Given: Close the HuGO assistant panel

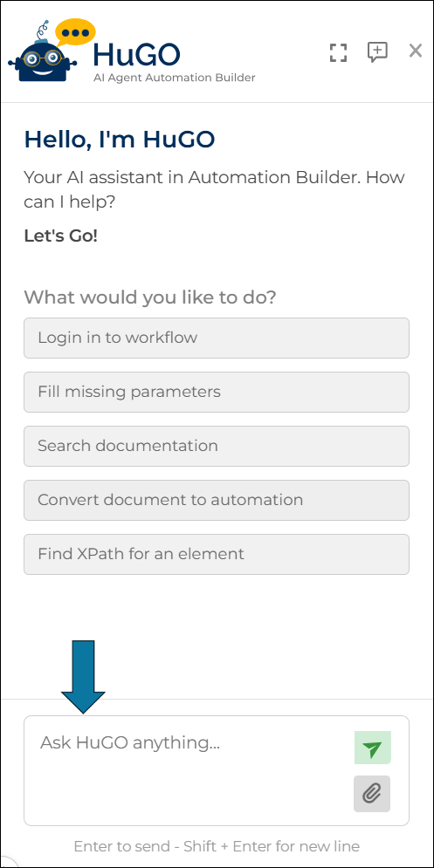Looking at the screenshot, I should point(416,51).
